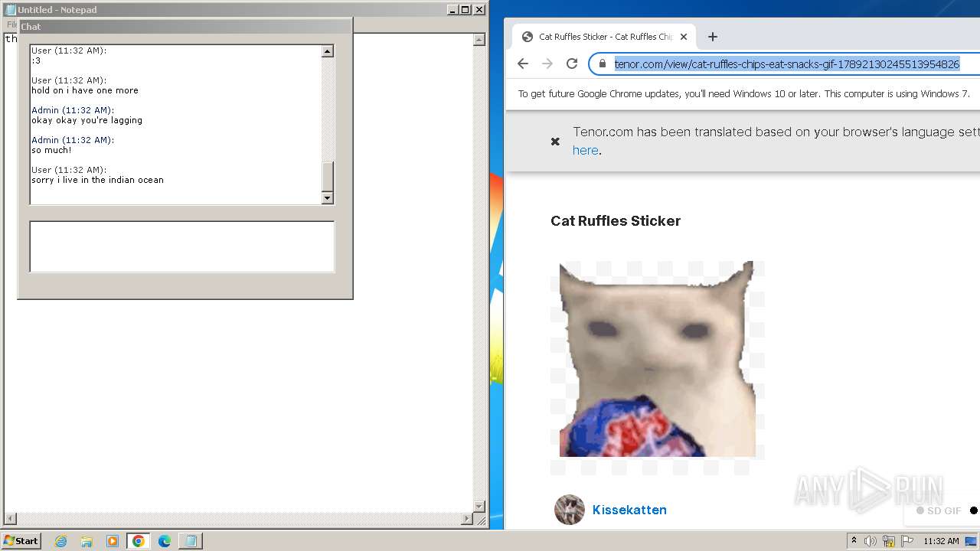Screen dimensions: 980x551
Task: Click the Action Center flag icon
Action: (x=907, y=541)
